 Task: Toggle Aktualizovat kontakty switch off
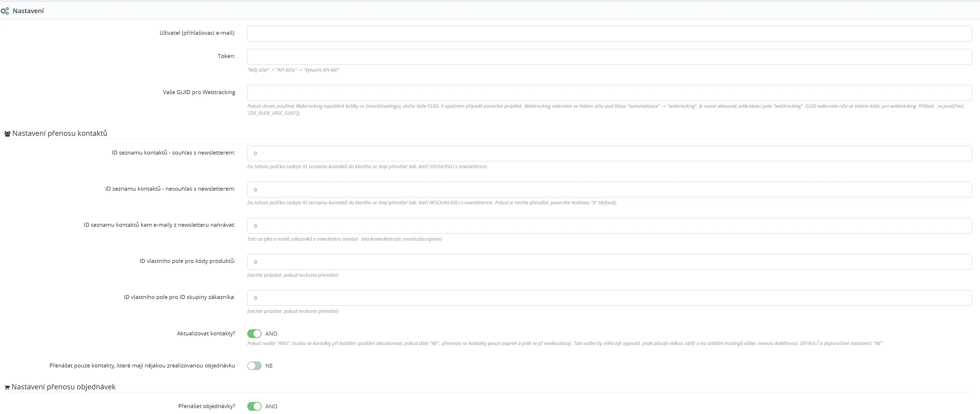(254, 334)
